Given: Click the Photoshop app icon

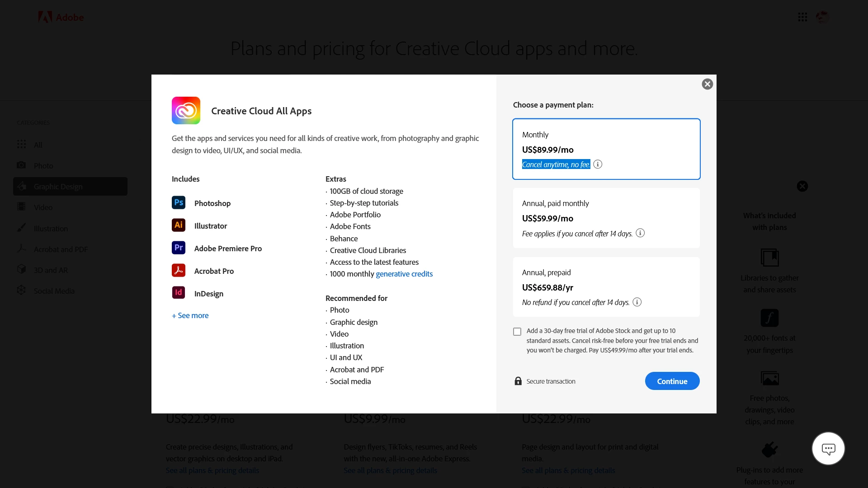Looking at the screenshot, I should [179, 202].
